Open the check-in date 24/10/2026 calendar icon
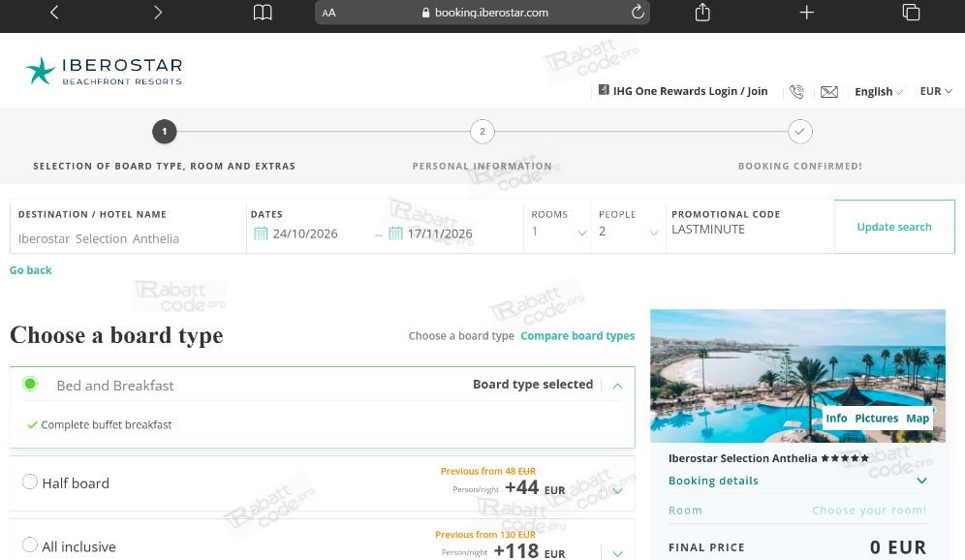Viewport: 965px width, 560px height. click(x=261, y=233)
